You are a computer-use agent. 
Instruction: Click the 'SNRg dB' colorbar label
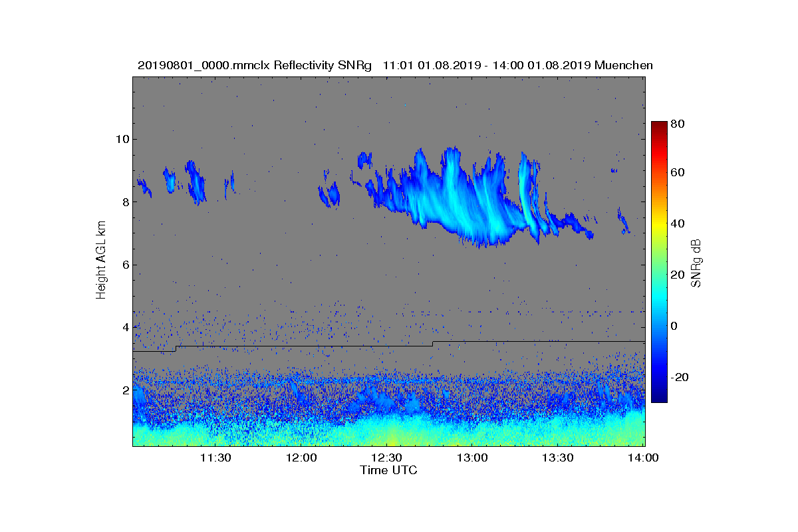tap(697, 263)
